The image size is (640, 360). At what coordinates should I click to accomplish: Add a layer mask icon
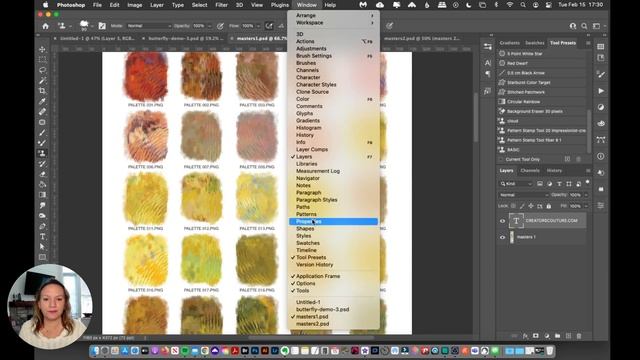tap(536, 336)
